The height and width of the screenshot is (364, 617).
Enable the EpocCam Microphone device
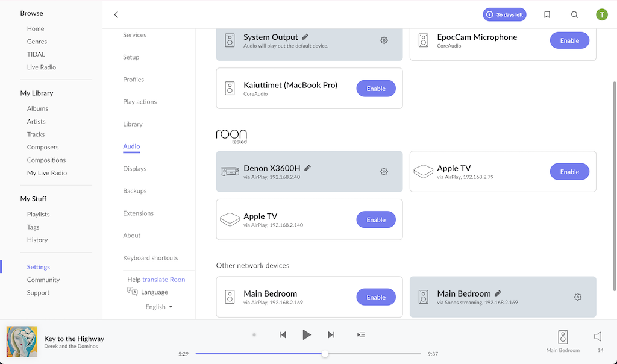tap(569, 40)
